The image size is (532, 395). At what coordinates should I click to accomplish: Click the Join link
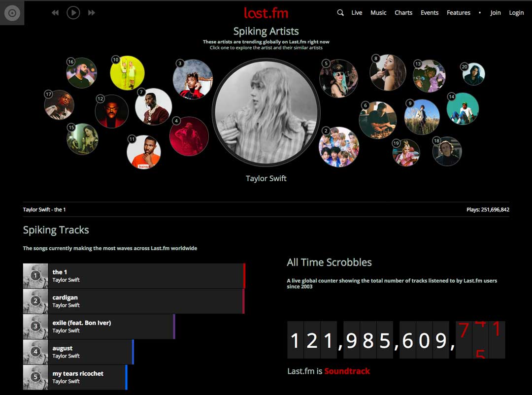point(496,12)
